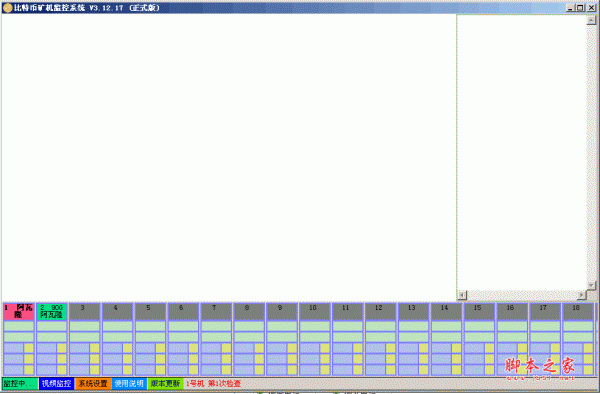Select miner slot 6 header
The width and height of the screenshot is (600, 394).
tap(183, 312)
